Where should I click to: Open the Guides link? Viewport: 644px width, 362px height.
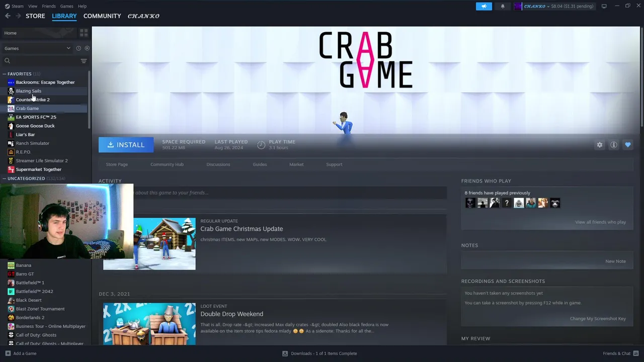tap(260, 164)
